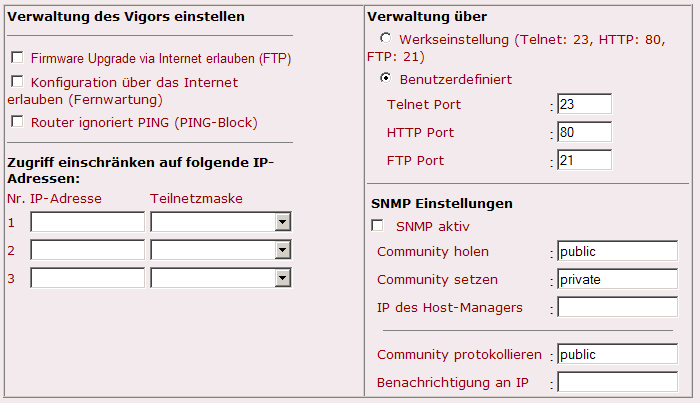The width and height of the screenshot is (700, 403).
Task: Select the IP des Host-Managers field
Action: [617, 307]
